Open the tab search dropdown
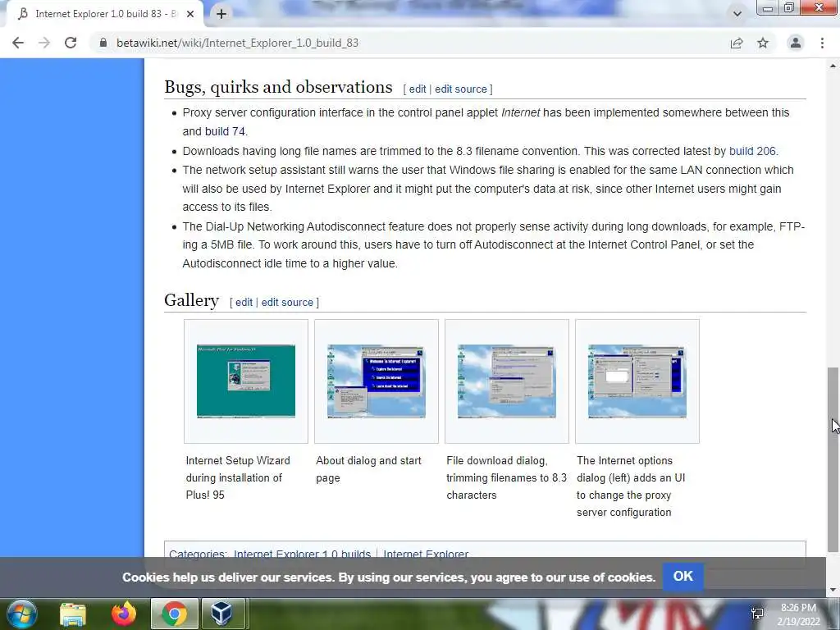840x630 pixels. click(737, 14)
